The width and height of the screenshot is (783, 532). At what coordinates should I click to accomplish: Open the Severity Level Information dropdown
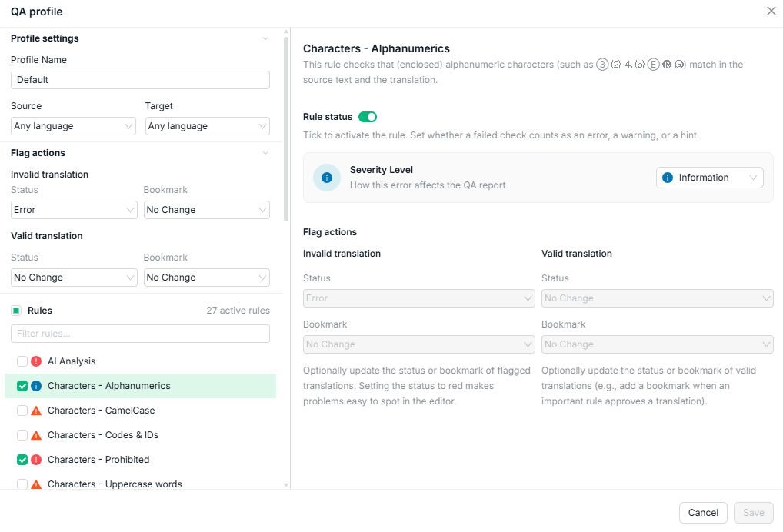710,178
